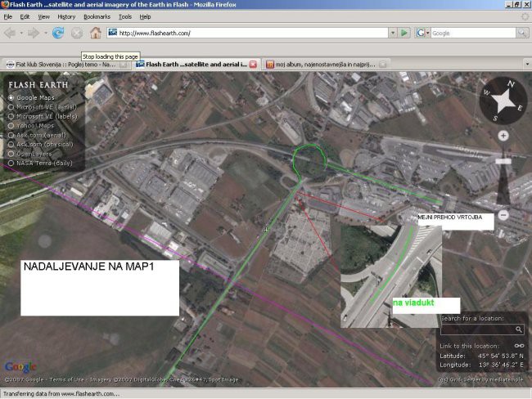The width and height of the screenshot is (532, 399).
Task: Click the link-to-this-location chain icon
Action: [519, 346]
